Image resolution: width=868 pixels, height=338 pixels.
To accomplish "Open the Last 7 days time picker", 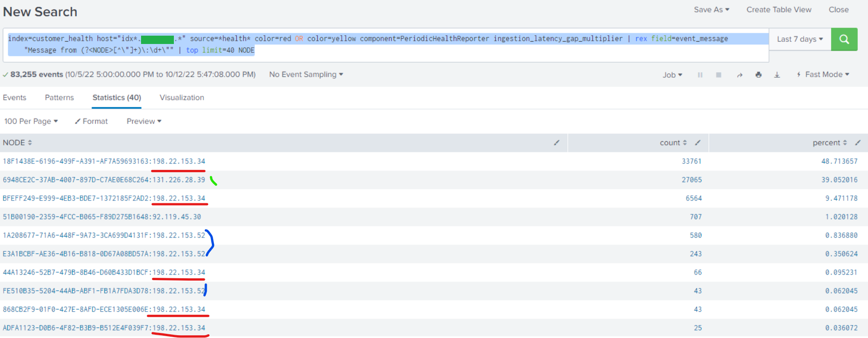I will (x=800, y=39).
